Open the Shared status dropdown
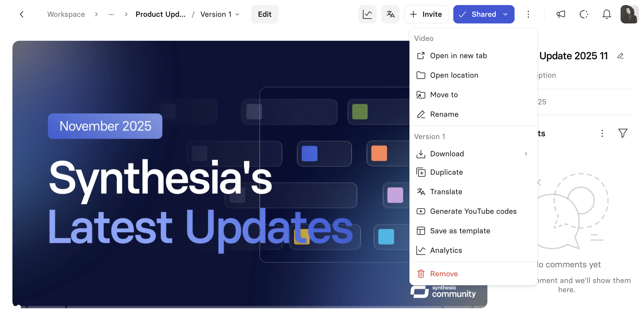 [484, 14]
